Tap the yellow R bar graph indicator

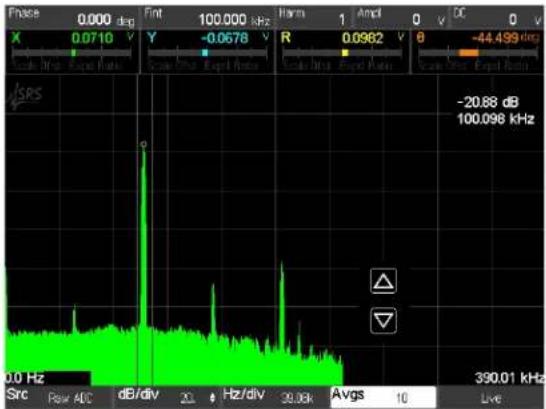click(x=345, y=53)
